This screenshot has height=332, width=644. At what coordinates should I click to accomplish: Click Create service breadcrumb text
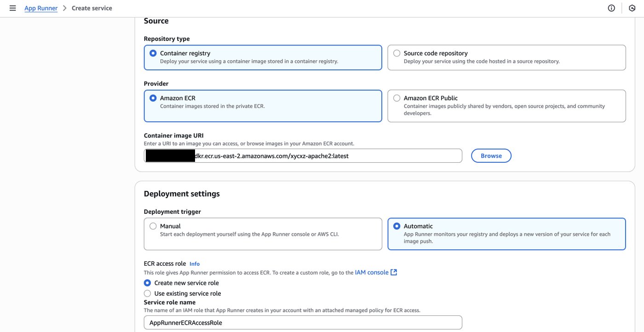point(92,8)
